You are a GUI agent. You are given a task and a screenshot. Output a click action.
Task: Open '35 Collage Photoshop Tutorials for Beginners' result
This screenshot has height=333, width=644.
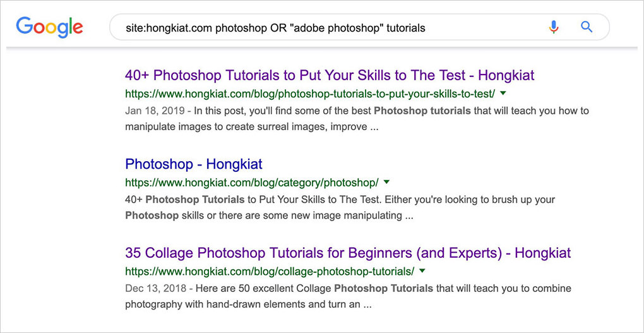point(348,253)
